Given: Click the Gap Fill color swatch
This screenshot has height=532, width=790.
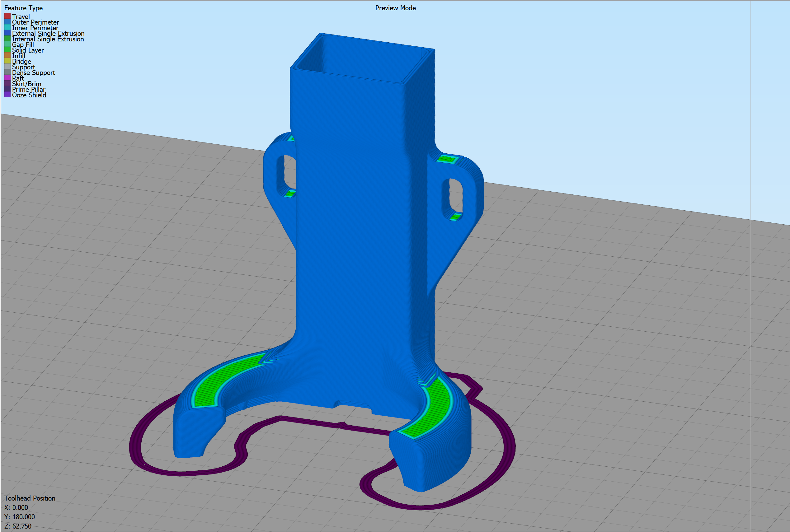Looking at the screenshot, I should (x=7, y=44).
